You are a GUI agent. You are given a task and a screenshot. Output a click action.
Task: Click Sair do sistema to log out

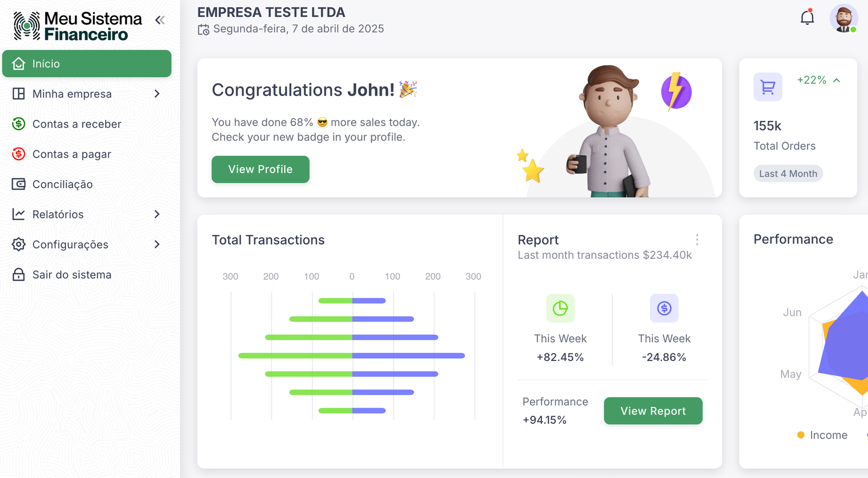(x=72, y=275)
